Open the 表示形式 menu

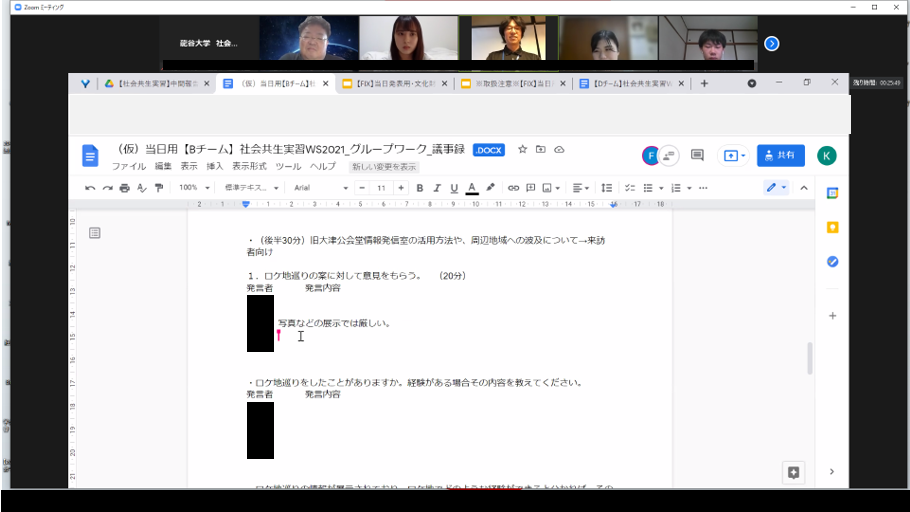click(250, 167)
